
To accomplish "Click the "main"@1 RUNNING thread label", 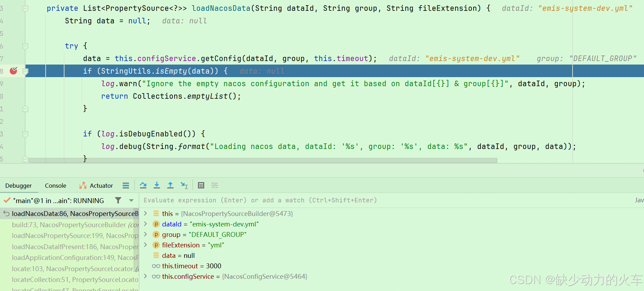I will [58, 201].
